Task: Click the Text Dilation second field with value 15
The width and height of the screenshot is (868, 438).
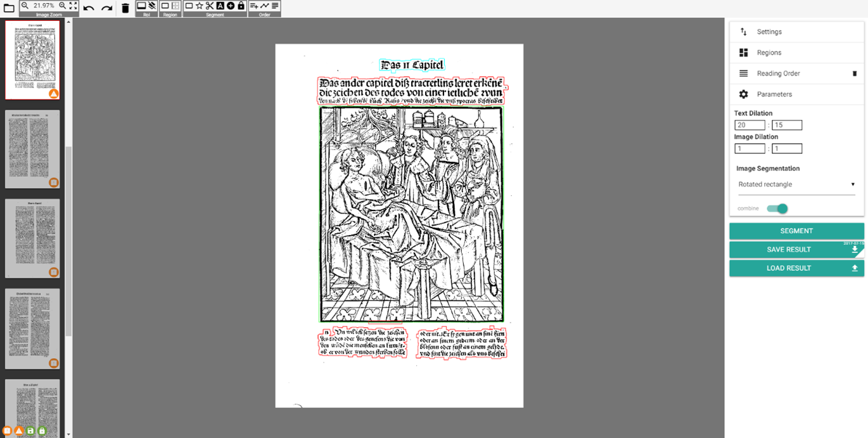Action: [x=787, y=126]
